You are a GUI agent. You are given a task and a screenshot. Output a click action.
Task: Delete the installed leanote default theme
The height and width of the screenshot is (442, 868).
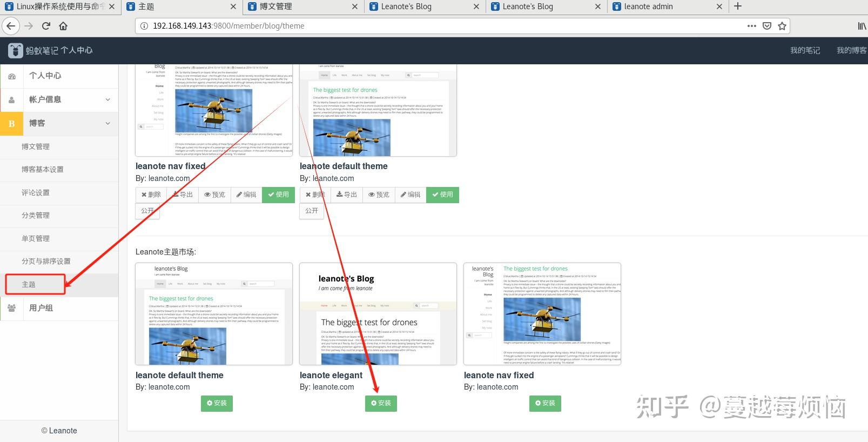[x=315, y=195]
